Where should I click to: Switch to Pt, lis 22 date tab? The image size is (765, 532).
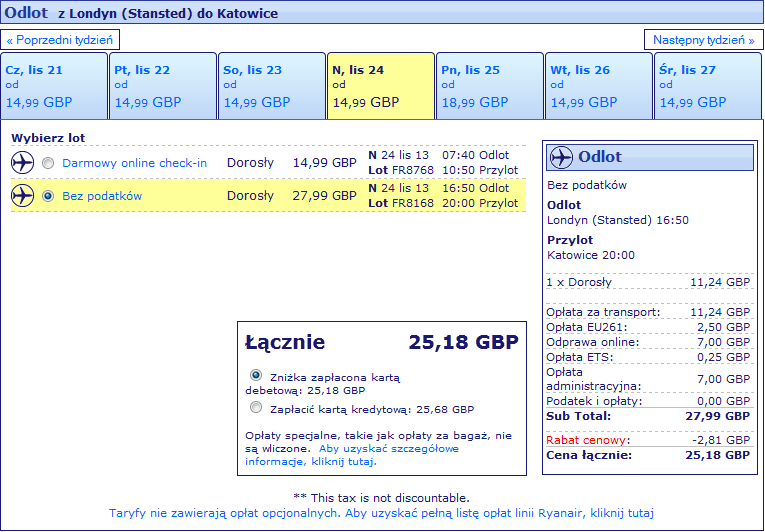(x=163, y=86)
